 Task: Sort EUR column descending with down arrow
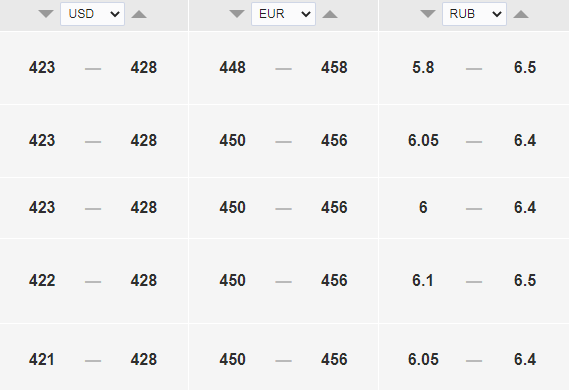(x=237, y=14)
